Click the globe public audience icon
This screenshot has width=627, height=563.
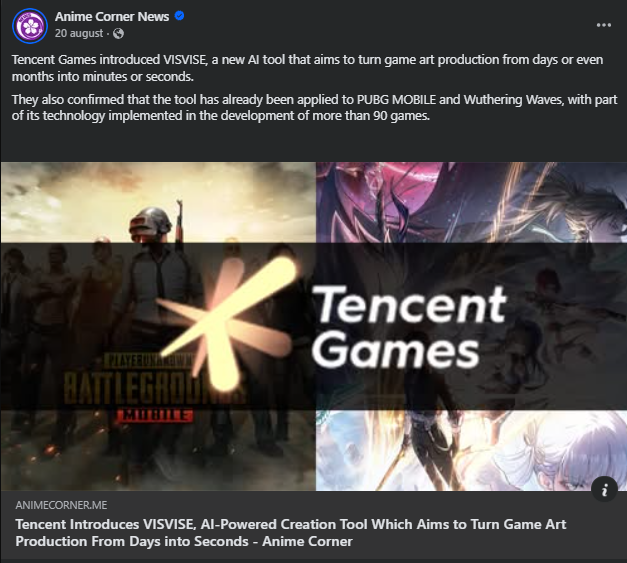[x=118, y=33]
